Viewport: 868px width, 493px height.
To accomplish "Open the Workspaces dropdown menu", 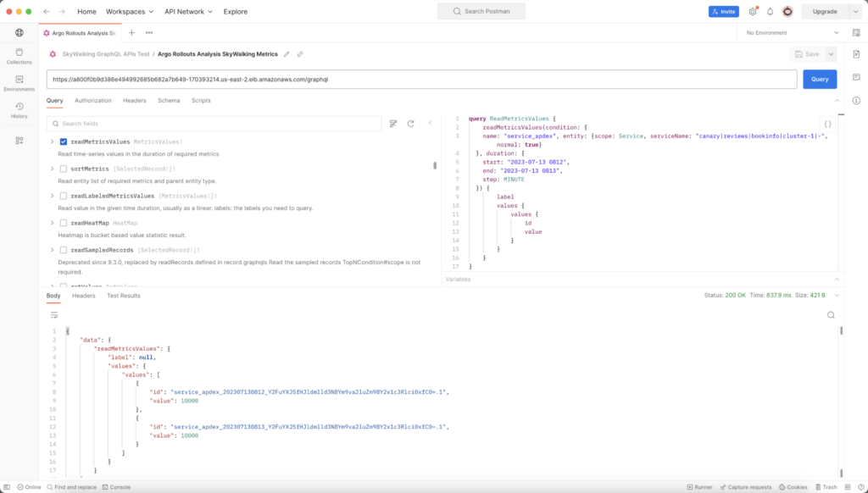I will [x=130, y=12].
